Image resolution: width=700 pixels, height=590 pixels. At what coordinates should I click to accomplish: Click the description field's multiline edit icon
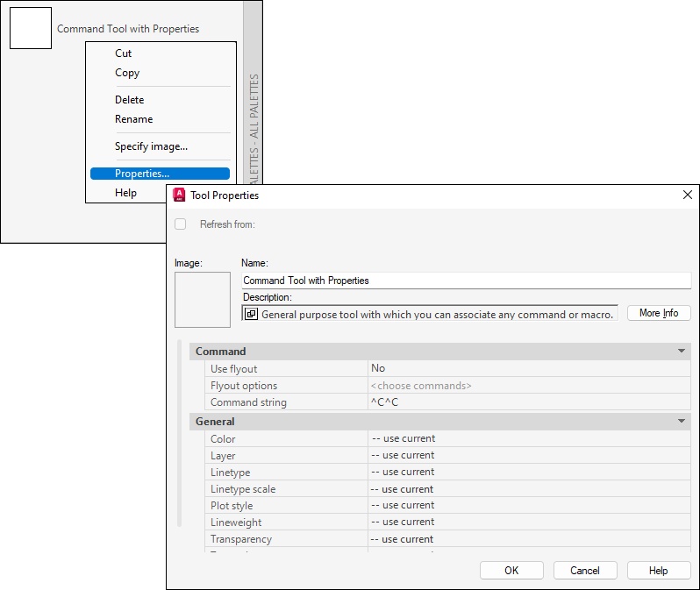pos(251,314)
